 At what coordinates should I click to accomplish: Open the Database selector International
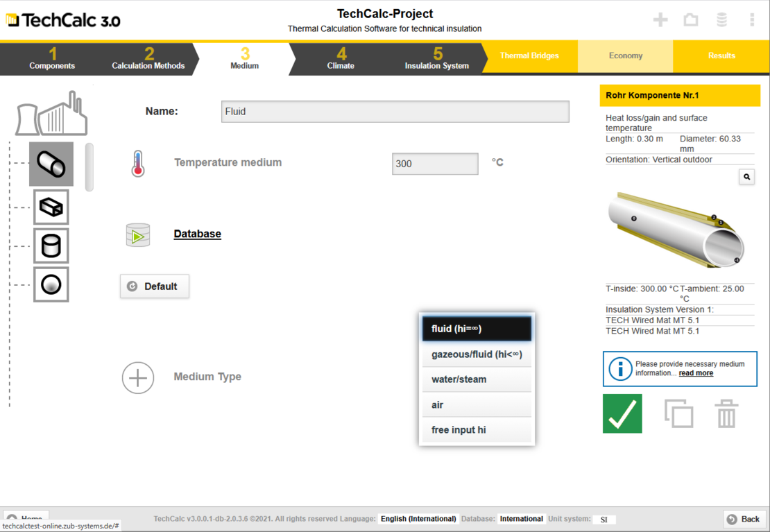pyautogui.click(x=522, y=519)
